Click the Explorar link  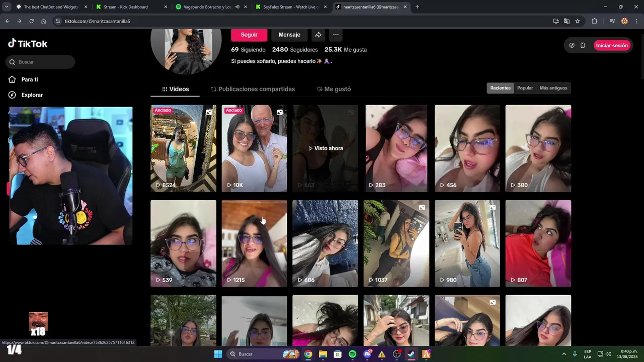[x=32, y=95]
